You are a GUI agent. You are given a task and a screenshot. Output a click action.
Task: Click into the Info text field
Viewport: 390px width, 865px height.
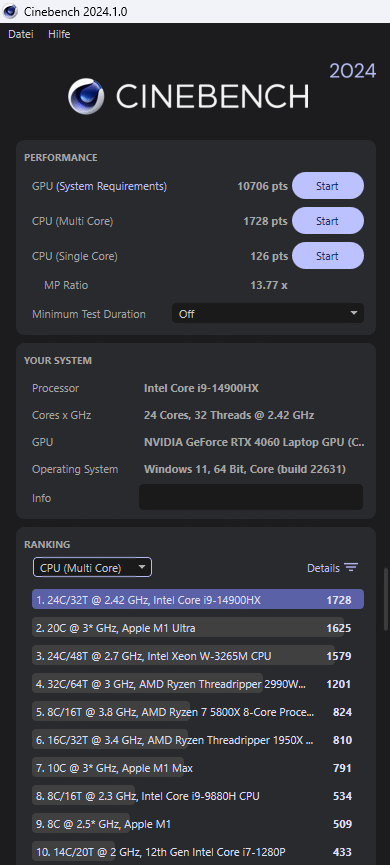click(251, 497)
